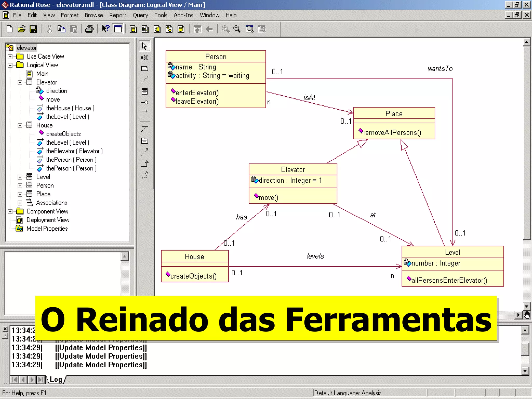
Task: Select createObjects operation under House
Action: tap(63, 134)
